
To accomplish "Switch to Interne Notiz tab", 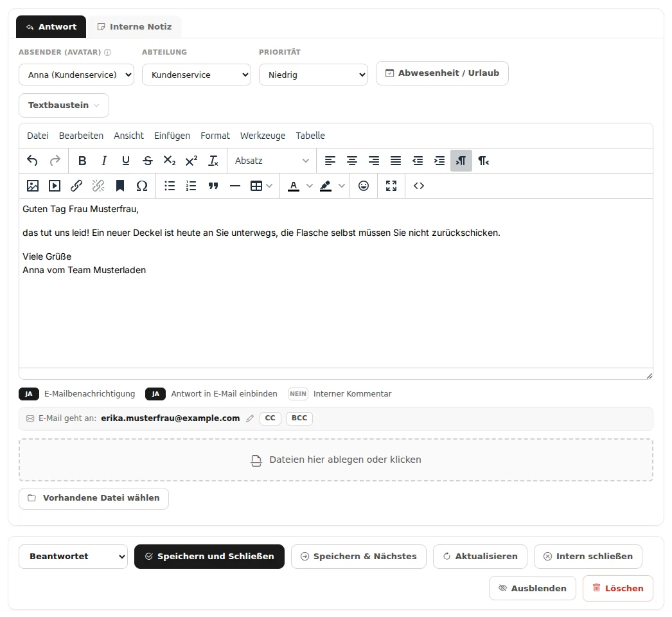I will [x=134, y=26].
